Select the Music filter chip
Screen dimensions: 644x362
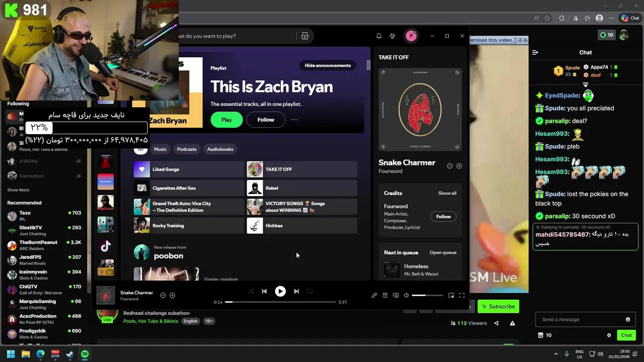click(160, 149)
